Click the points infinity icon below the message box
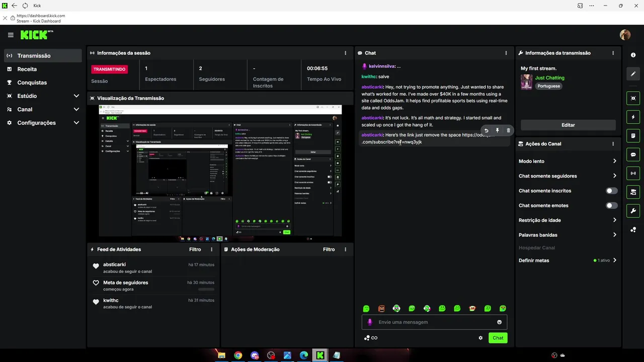The width and height of the screenshot is (644, 362). pos(371,338)
